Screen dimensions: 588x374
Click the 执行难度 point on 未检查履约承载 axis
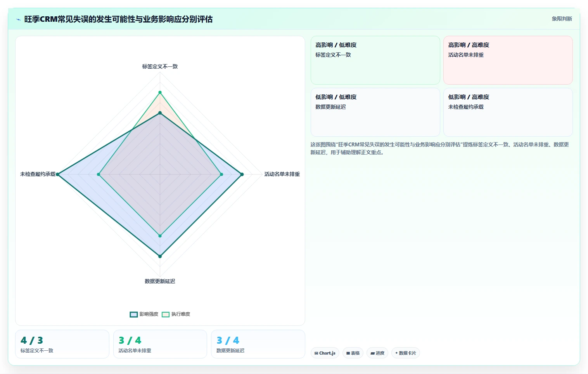click(99, 174)
